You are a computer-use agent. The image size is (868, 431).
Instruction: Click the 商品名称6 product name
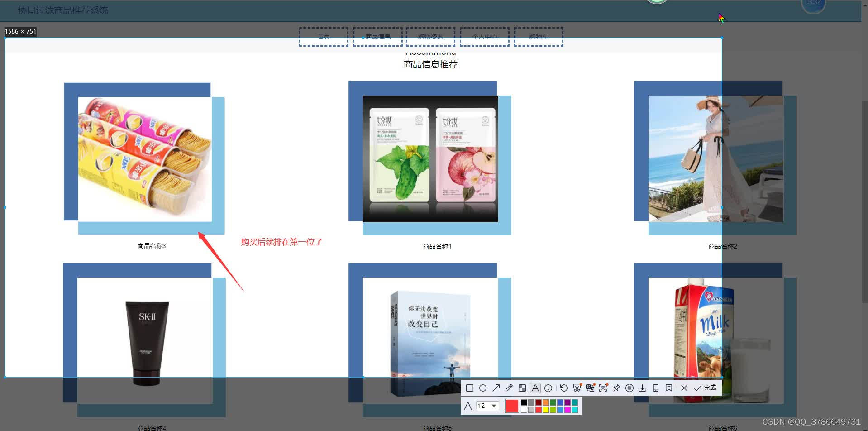(723, 428)
